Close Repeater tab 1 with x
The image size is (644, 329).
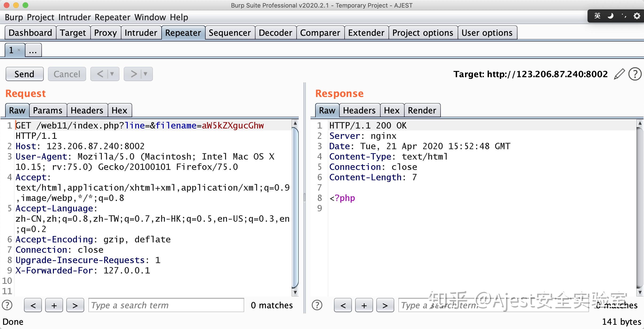coord(19,50)
